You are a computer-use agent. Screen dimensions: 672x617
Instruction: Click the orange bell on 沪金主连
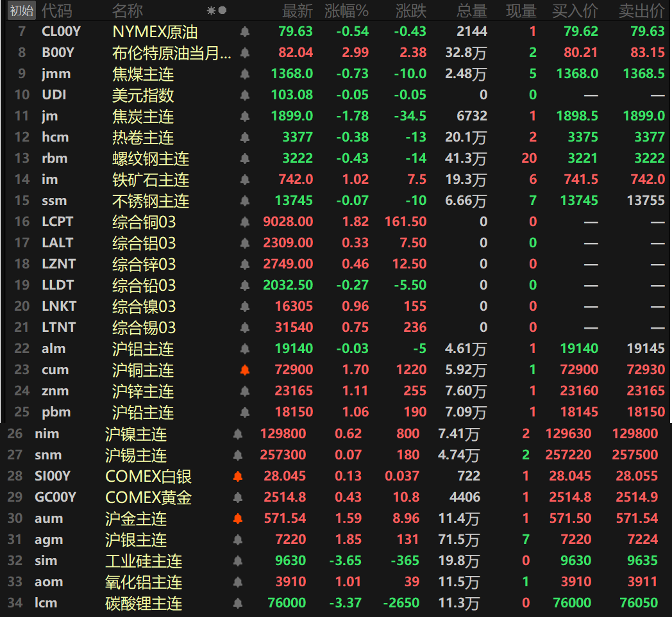(x=238, y=518)
